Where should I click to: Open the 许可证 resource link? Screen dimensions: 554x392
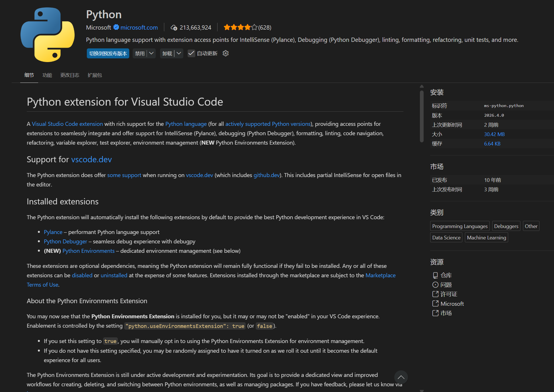449,294
